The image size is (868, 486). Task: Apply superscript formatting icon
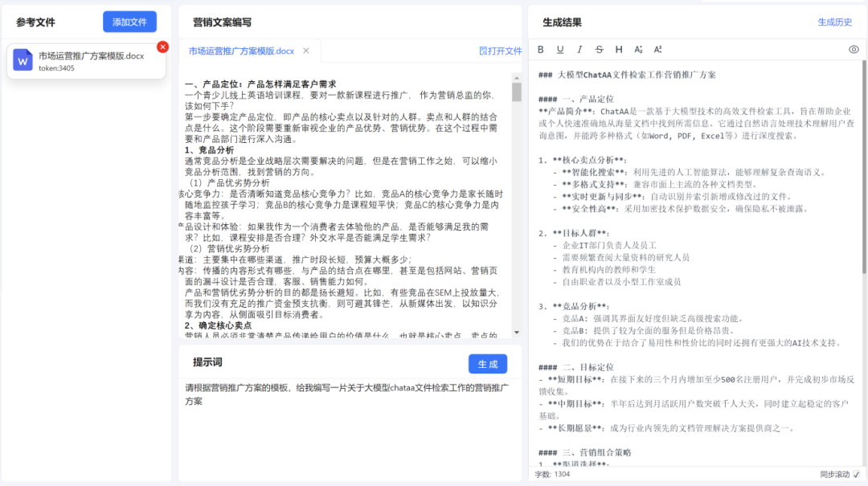point(657,49)
